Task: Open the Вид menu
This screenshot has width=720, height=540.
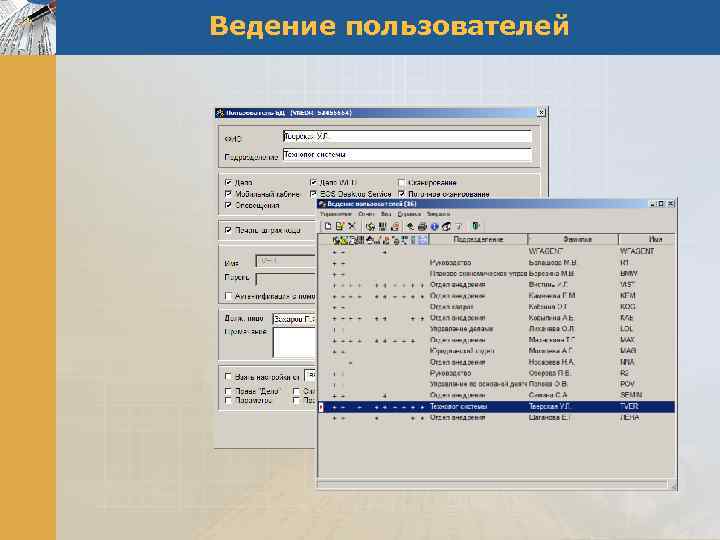Action: (386, 214)
